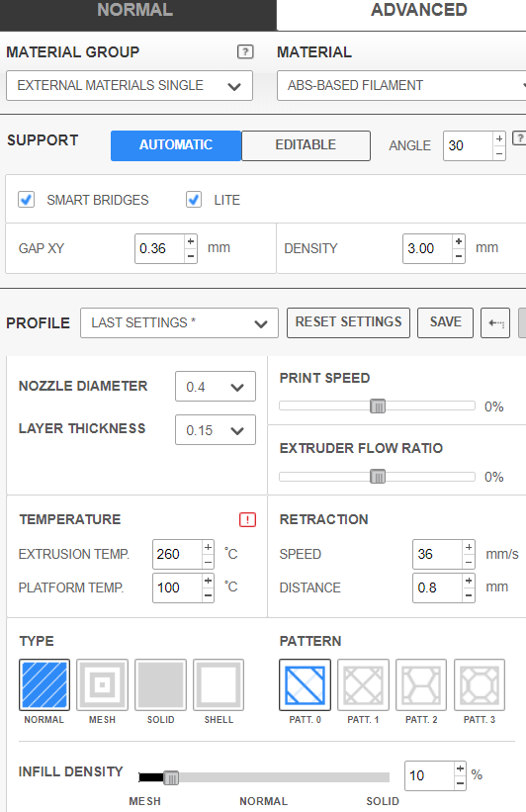Screen dimensions: 526x812
Task: Select the Patt. 1 infill pattern
Action: point(363,684)
